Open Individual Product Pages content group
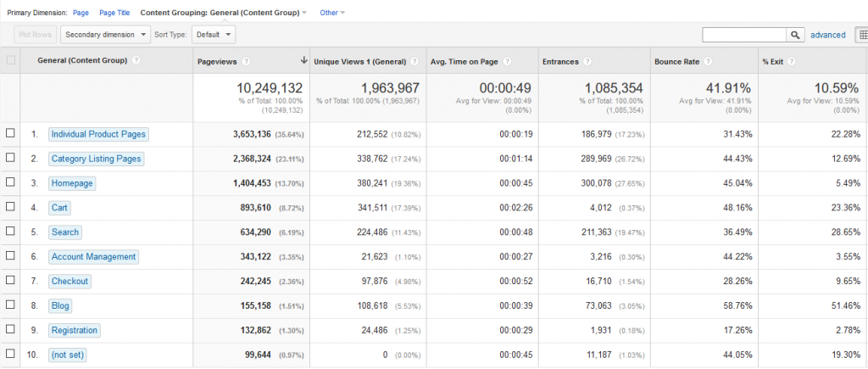Viewport: 868px width, 369px height. click(x=98, y=134)
